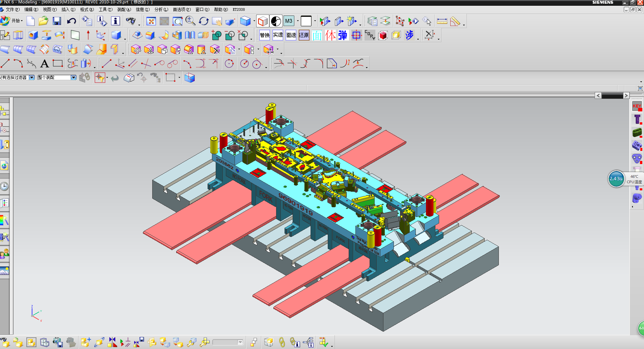
Task: Open the 编辑 menu
Action: [31, 9]
